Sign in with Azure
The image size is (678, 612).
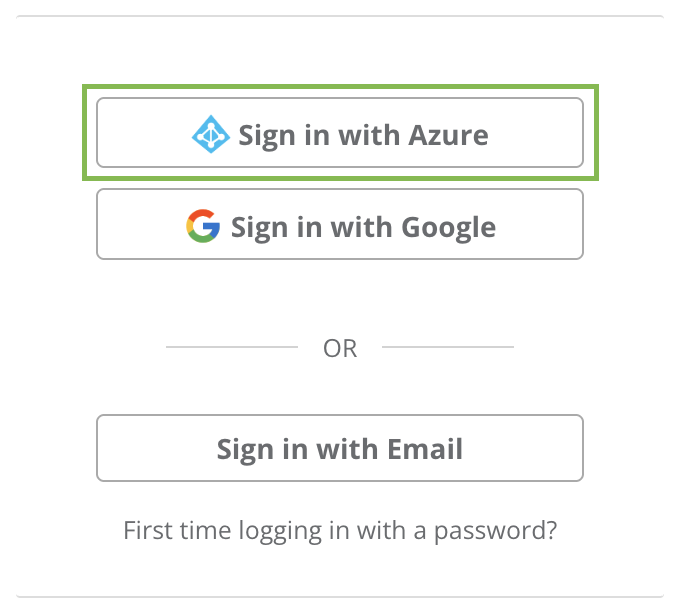point(340,133)
